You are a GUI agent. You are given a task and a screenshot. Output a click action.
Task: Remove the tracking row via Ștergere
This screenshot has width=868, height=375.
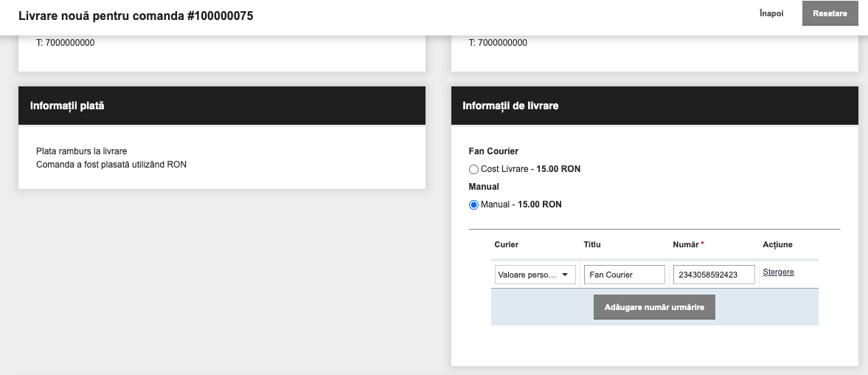pos(778,272)
